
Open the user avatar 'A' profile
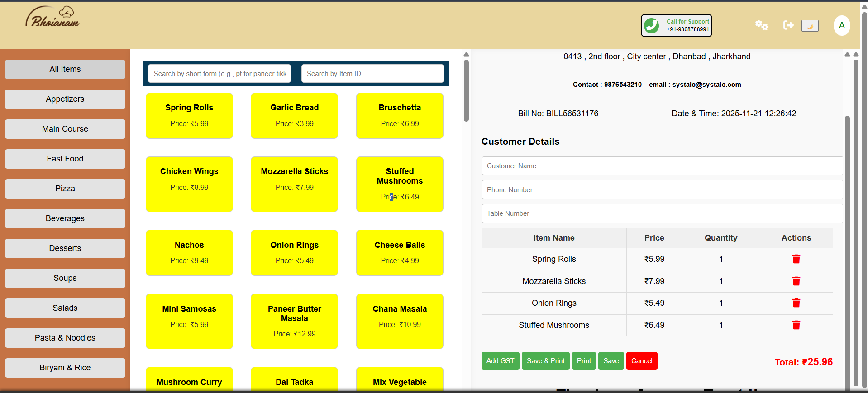841,25
